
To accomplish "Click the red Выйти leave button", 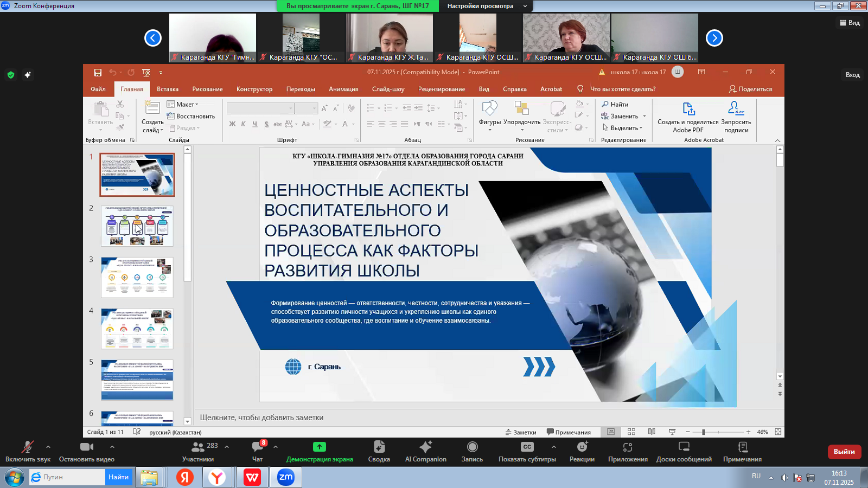I will [844, 451].
